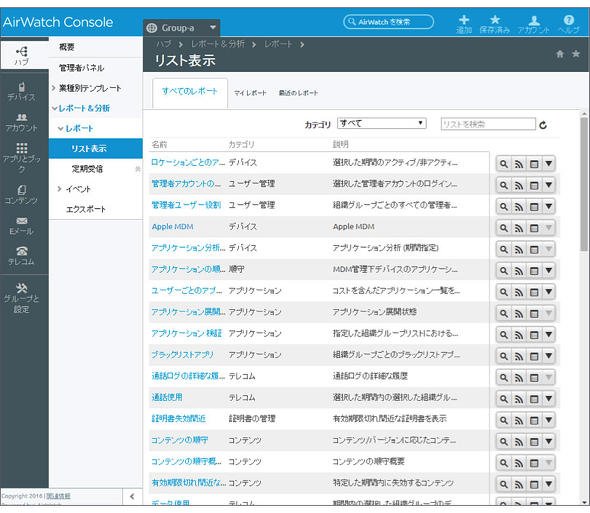Open dropdown arrow for 通話使用 row
Screen dimensions: 590x513
(x=549, y=399)
